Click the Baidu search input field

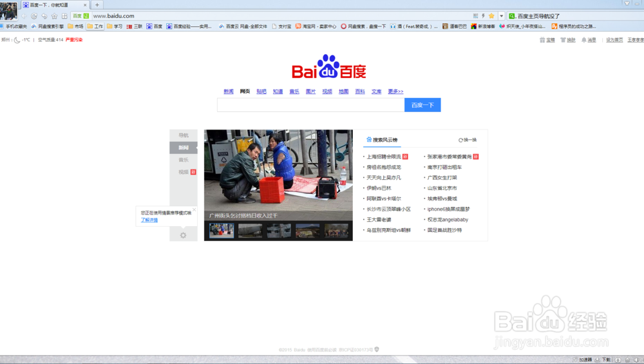311,105
